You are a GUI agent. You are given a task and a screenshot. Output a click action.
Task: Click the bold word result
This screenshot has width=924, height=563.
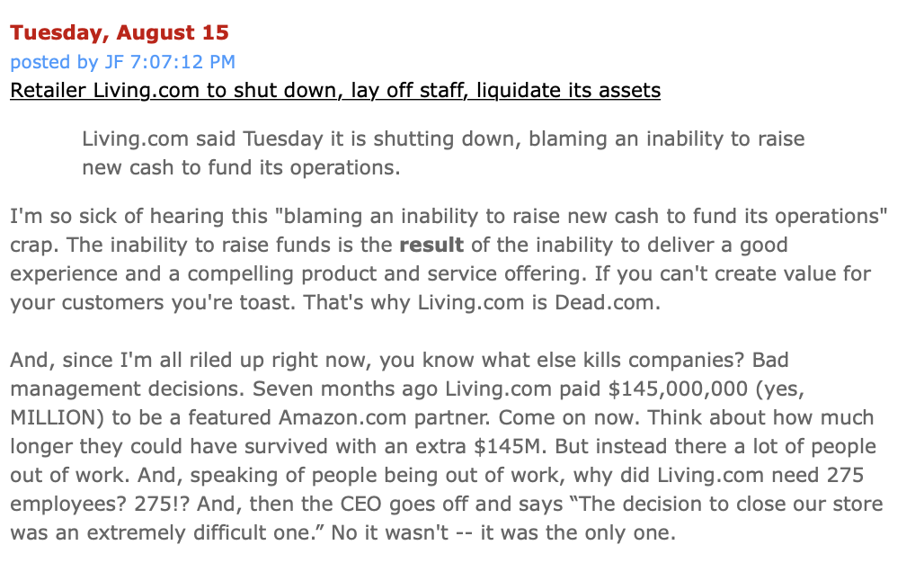click(431, 245)
